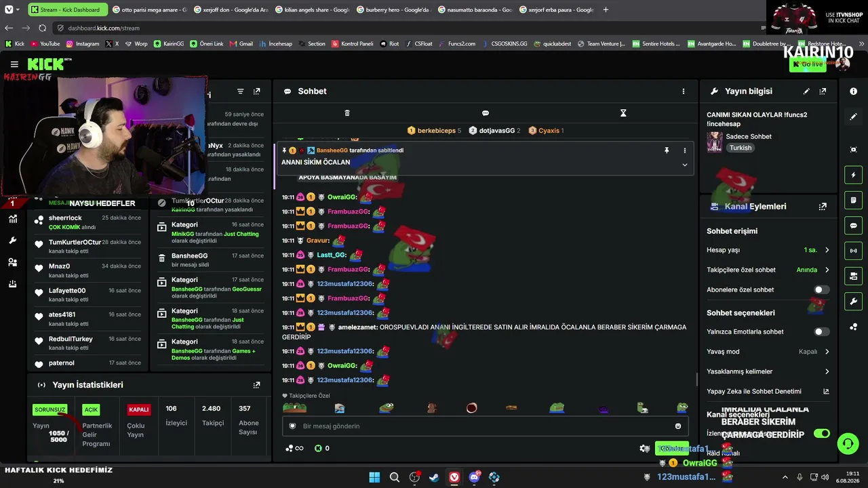Click the message input field
868x488 pixels.
486,426
